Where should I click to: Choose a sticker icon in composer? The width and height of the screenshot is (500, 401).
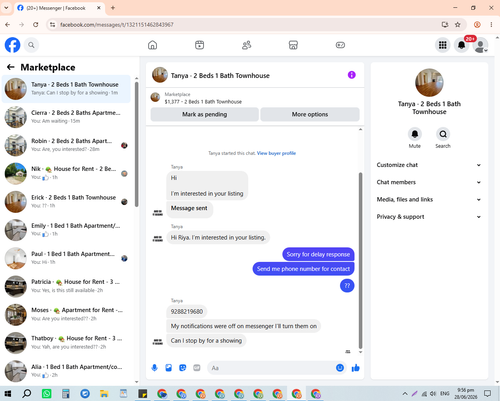[x=183, y=368]
